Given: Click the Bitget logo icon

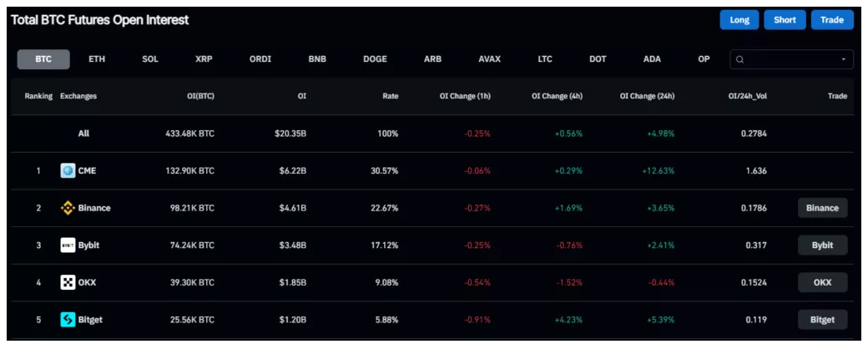Looking at the screenshot, I should point(68,319).
